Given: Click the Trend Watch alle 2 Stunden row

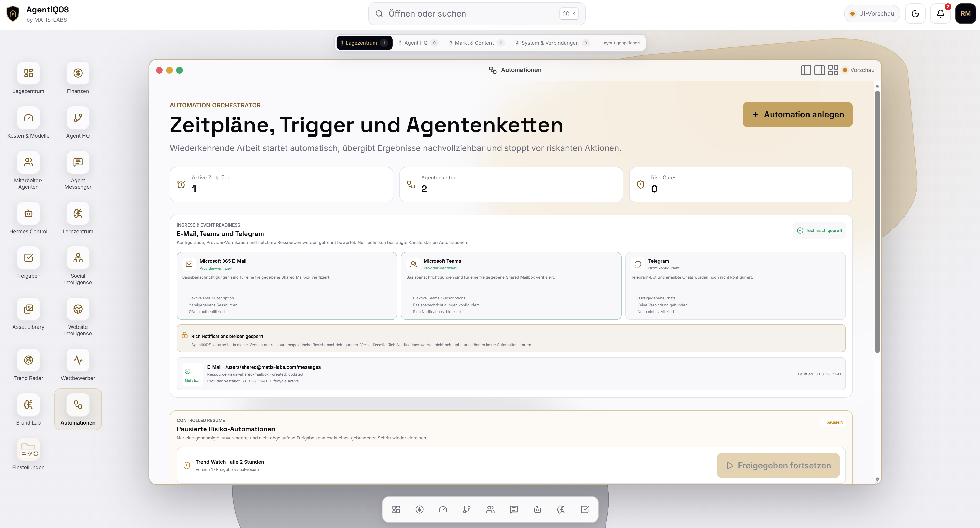Looking at the screenshot, I should [511, 465].
